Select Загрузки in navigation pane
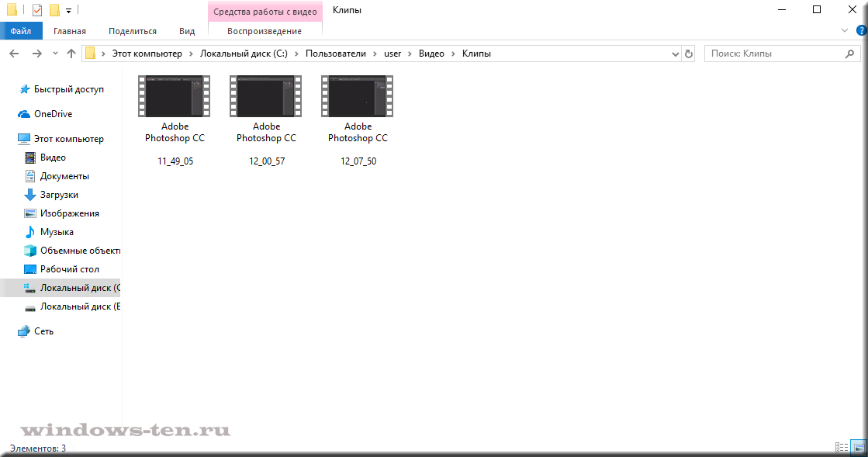 click(x=59, y=195)
